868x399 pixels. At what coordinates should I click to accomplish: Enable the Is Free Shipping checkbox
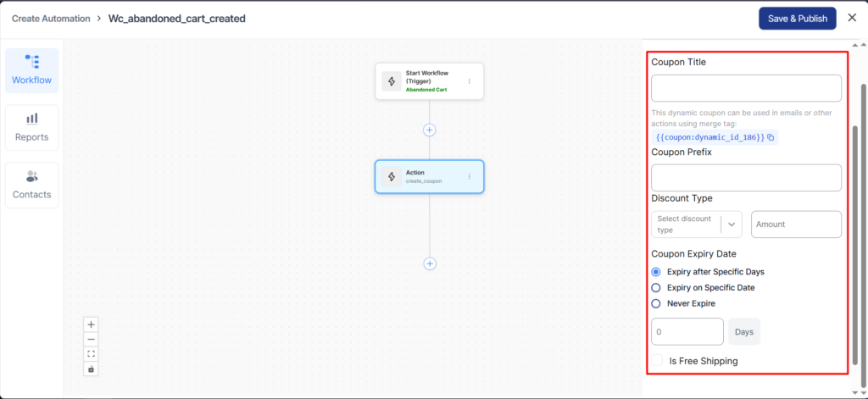coord(658,361)
